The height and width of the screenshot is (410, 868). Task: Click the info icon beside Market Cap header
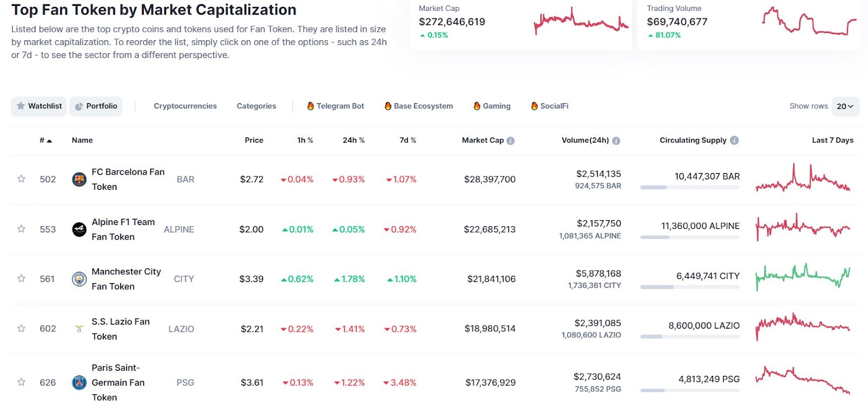pos(510,140)
